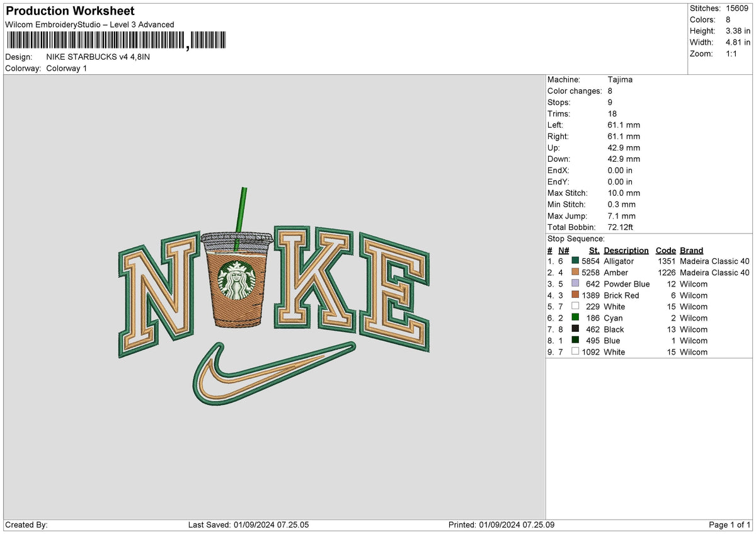The width and height of the screenshot is (756, 534).
Task: Click the 'Black' description text
Action: coord(614,329)
